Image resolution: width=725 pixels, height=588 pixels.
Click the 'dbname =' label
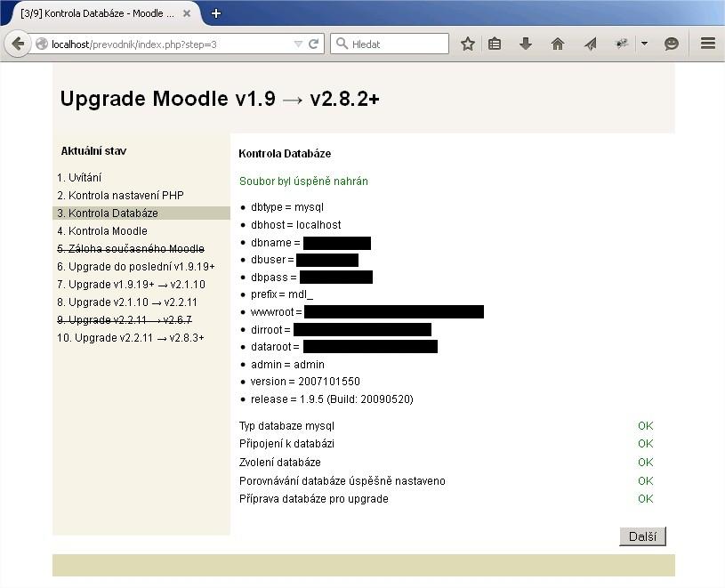[276, 243]
